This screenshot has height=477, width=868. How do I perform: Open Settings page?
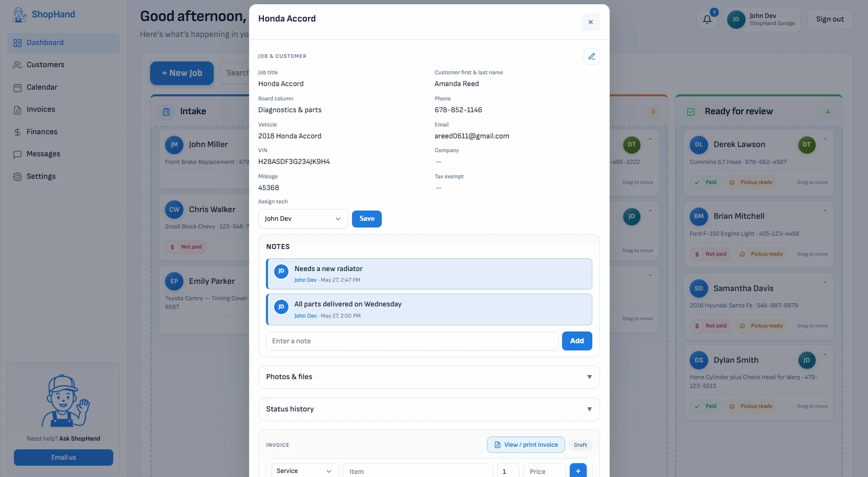[x=64, y=177]
